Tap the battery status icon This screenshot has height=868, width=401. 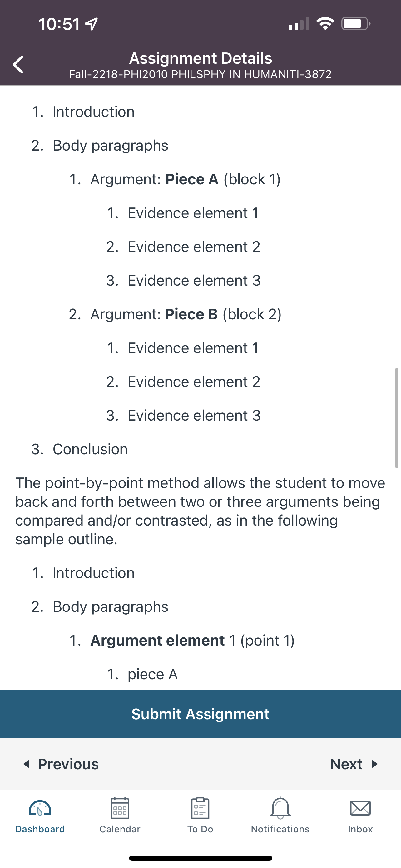tap(356, 23)
